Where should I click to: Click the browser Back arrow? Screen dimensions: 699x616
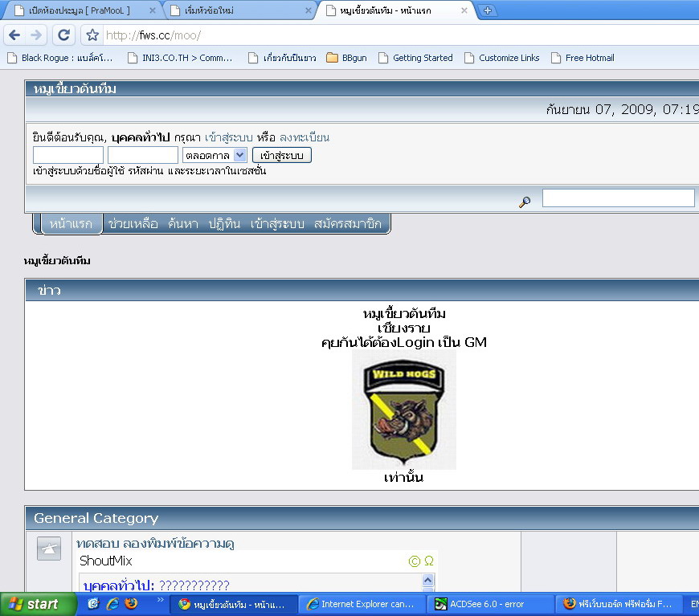14,35
